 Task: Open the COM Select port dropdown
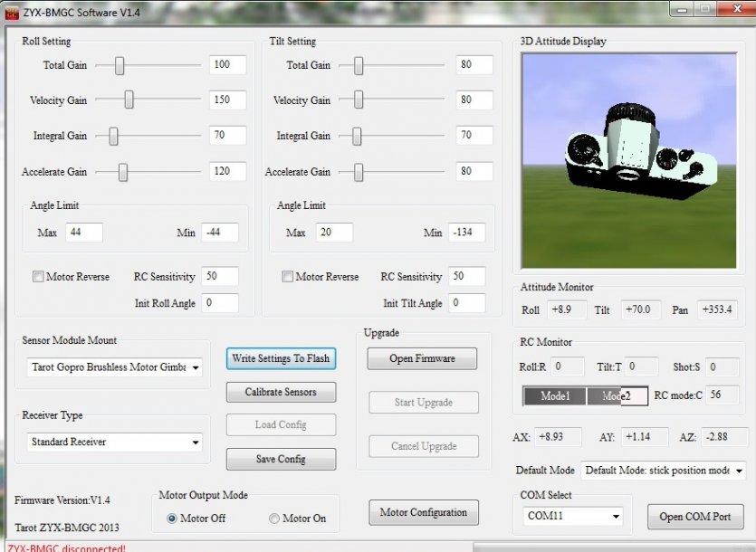point(616,517)
